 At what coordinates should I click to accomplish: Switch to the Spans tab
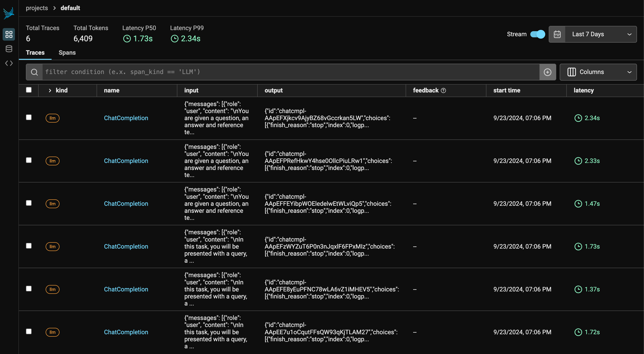point(67,52)
